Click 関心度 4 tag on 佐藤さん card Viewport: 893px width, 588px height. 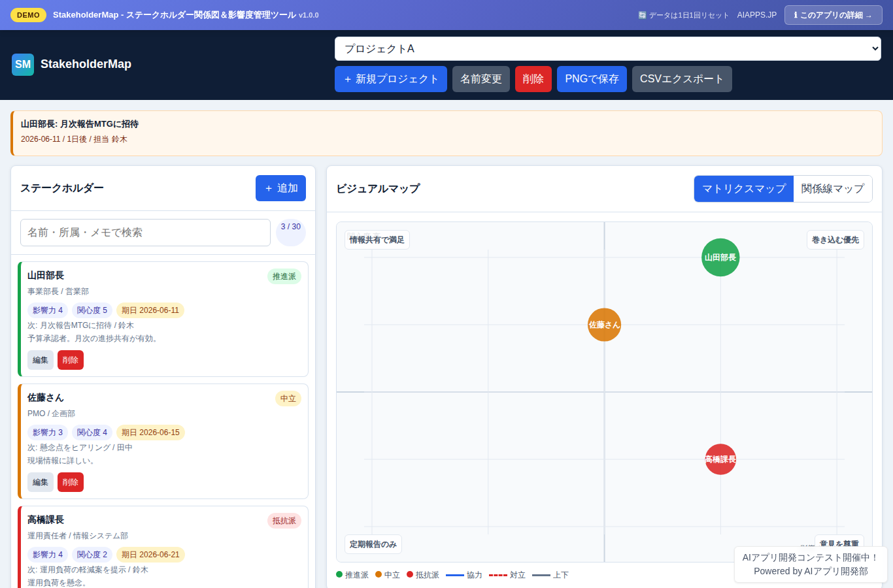pyautogui.click(x=92, y=433)
